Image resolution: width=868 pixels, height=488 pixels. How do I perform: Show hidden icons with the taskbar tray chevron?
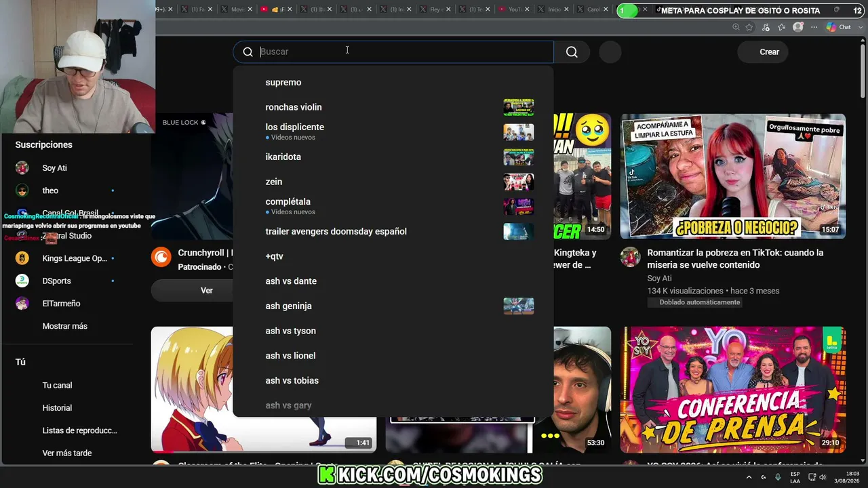[750, 477]
